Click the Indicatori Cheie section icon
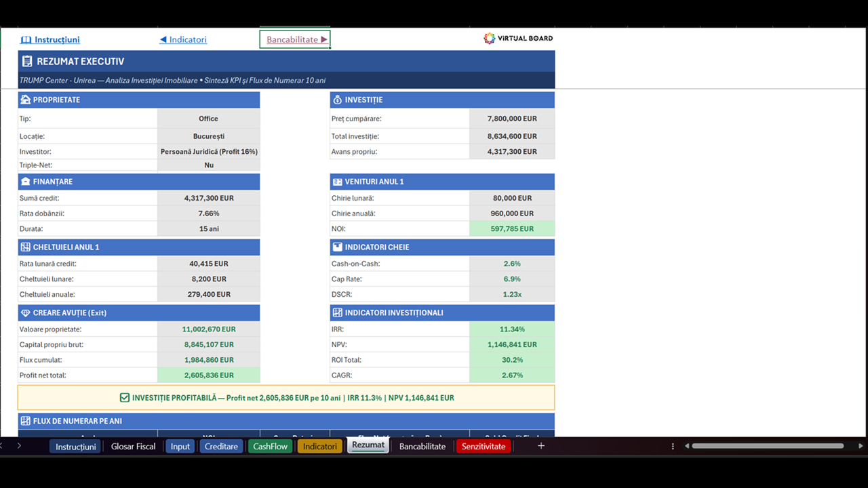The image size is (868, 488). click(x=338, y=247)
